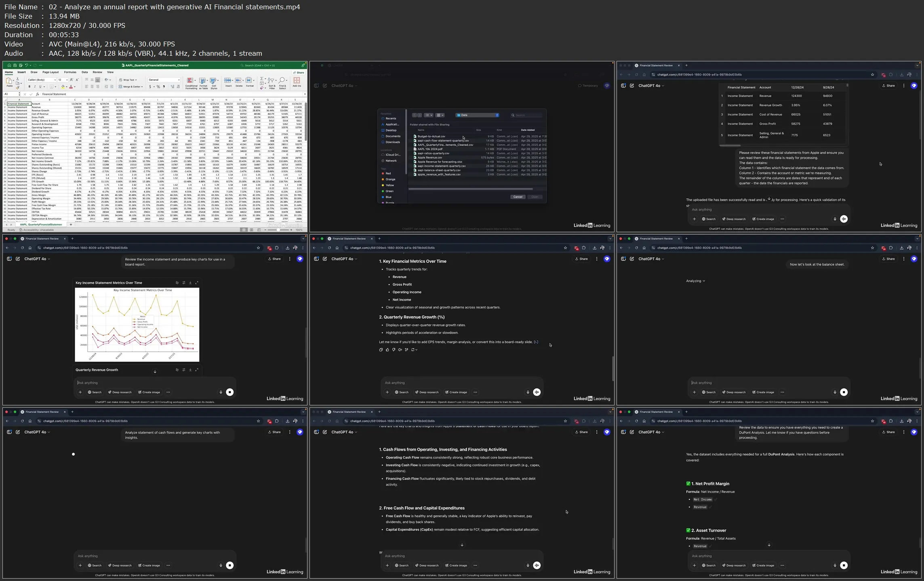Open Add-ins in the Excel ribbon

click(x=297, y=82)
